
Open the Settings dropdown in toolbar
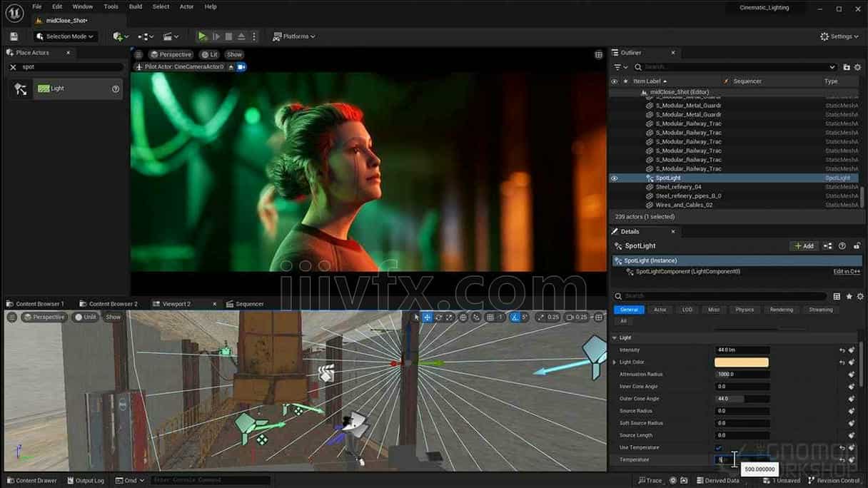(839, 36)
